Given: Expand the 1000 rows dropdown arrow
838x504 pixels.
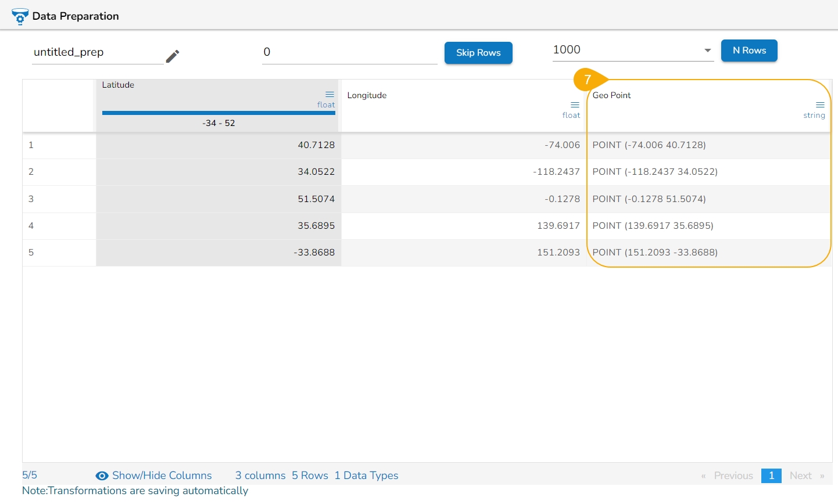Looking at the screenshot, I should (707, 51).
